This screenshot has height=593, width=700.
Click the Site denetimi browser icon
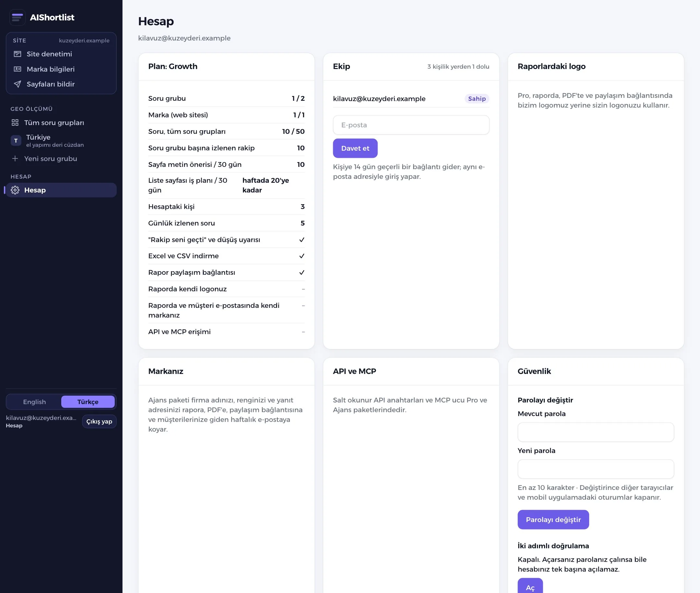click(17, 54)
